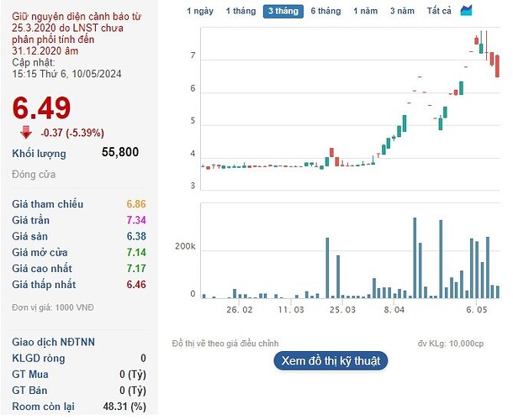Click the Đồ thị vẽ theo giá điều chỉnh note
Screen dimensions: 513x420
click(225, 344)
